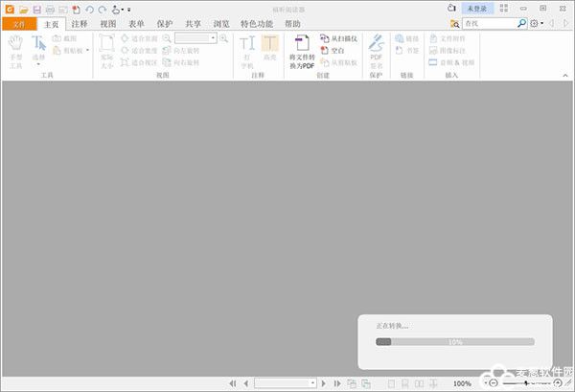Click the Open folder icon in quick toolbar
This screenshot has width=575, height=392.
pyautogui.click(x=24, y=9)
